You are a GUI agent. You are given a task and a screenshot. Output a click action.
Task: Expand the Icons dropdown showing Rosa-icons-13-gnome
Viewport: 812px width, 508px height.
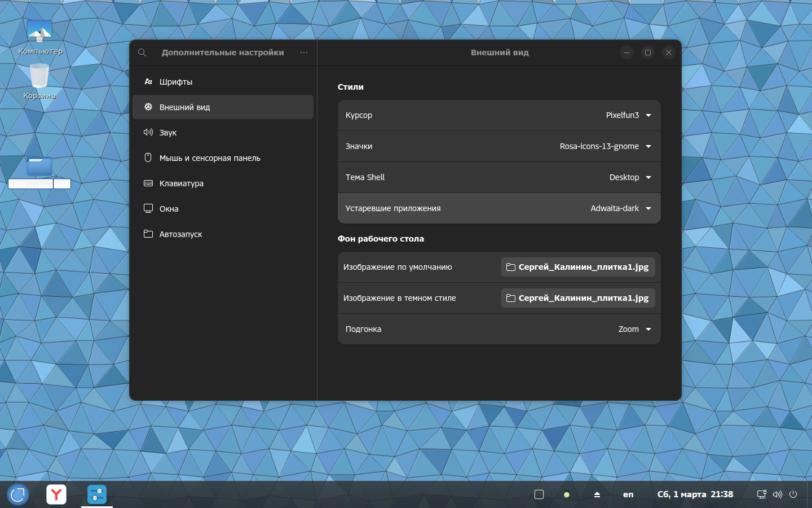coord(605,146)
